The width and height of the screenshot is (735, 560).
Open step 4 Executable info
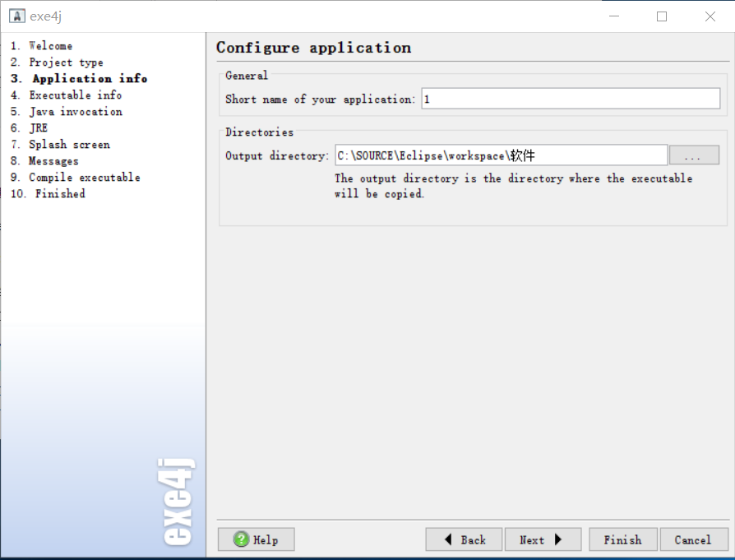click(66, 95)
